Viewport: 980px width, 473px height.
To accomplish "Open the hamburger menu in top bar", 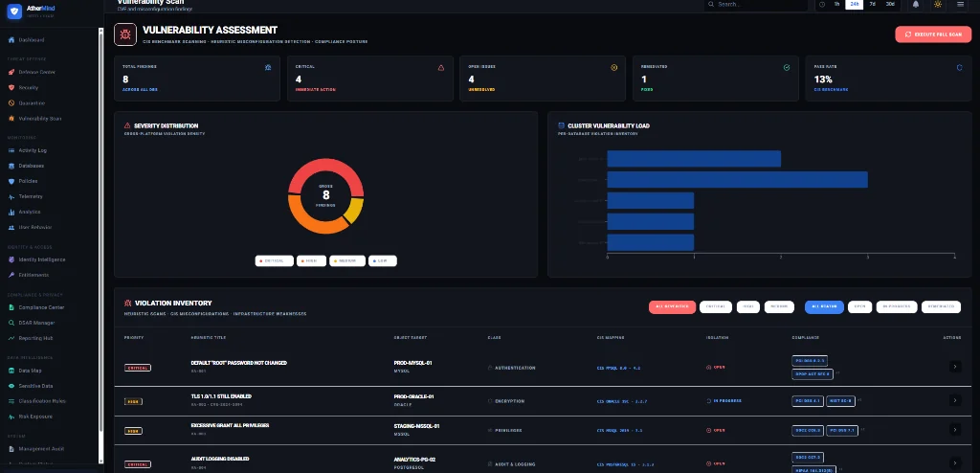I will point(961,4).
